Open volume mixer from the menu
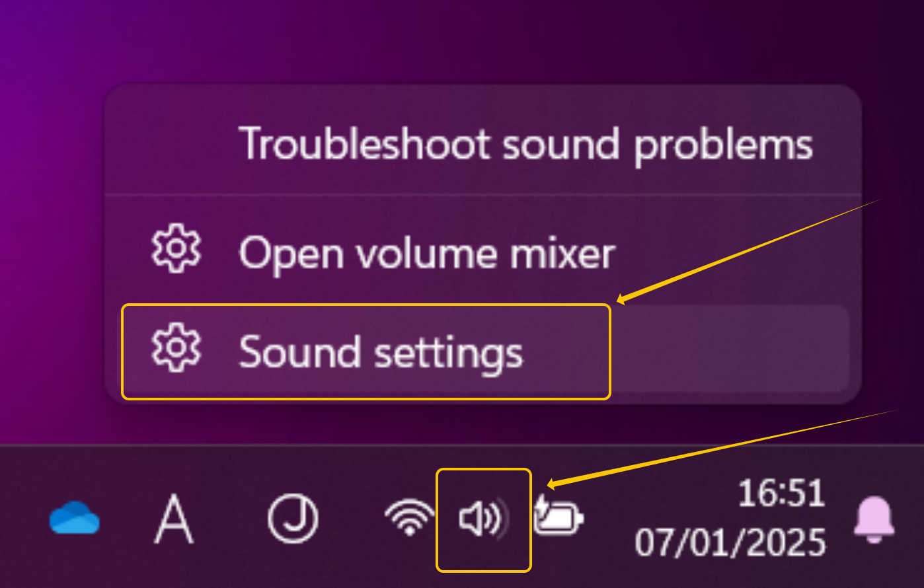 pos(426,251)
